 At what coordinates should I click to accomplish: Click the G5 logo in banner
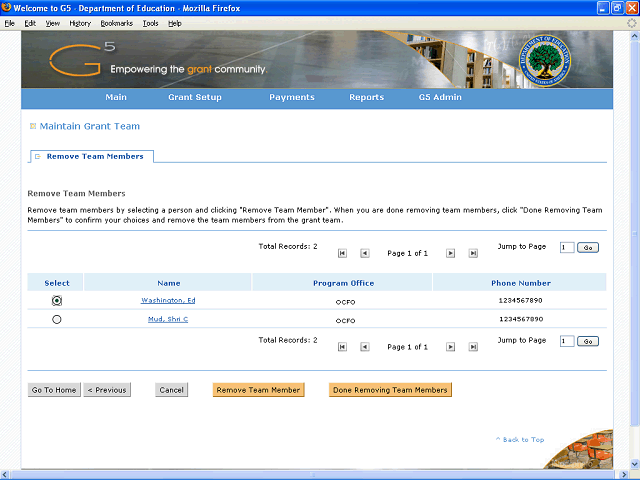point(82,60)
